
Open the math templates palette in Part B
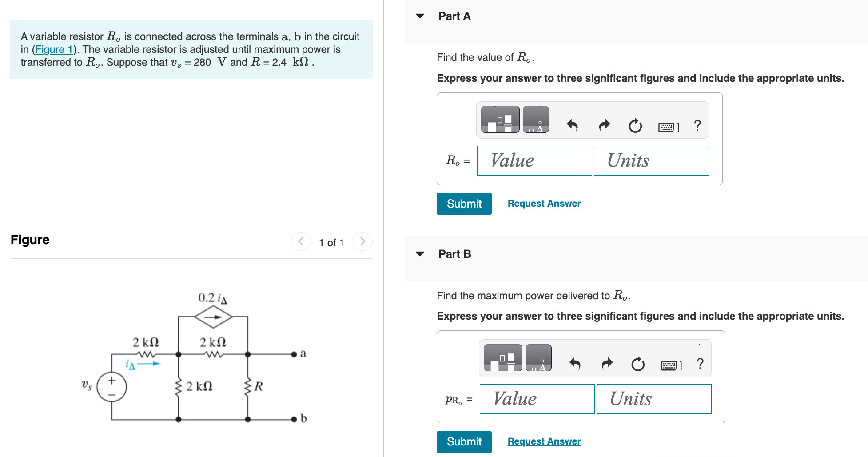point(503,358)
